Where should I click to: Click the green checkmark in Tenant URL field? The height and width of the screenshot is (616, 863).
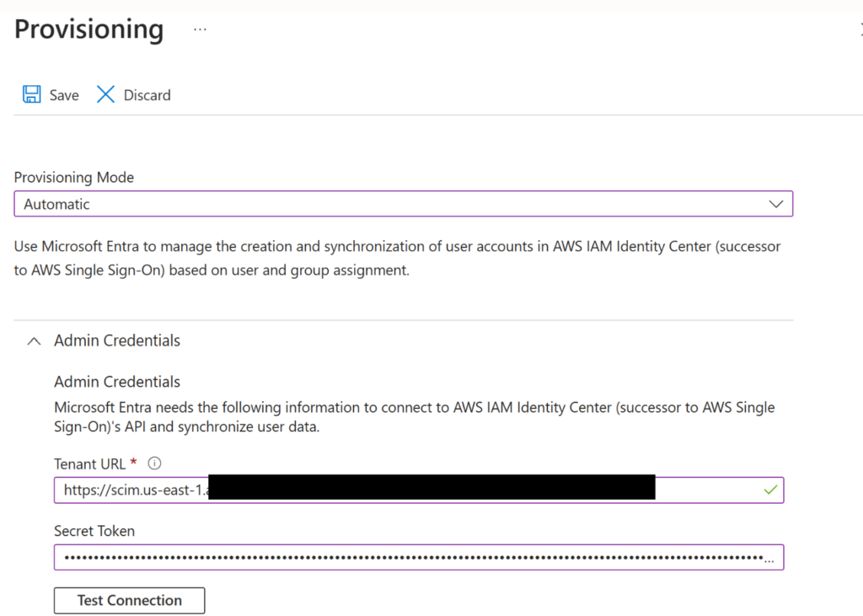770,490
